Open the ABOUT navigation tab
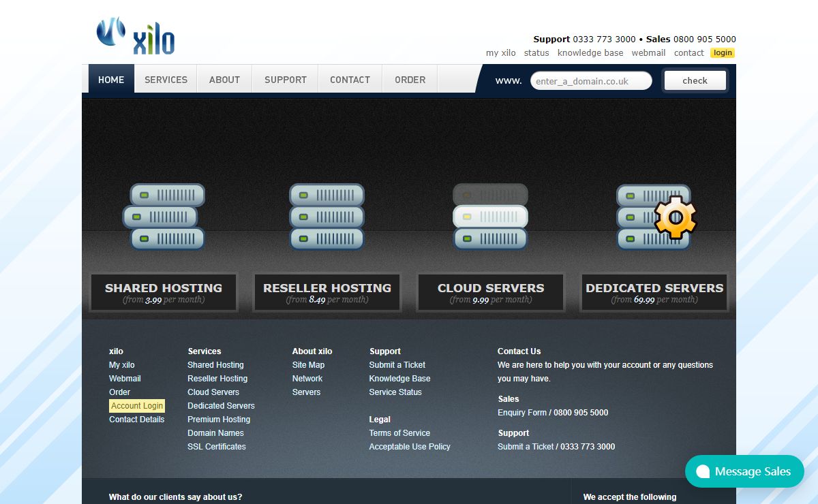Screen dimensions: 818x504 click(x=224, y=80)
